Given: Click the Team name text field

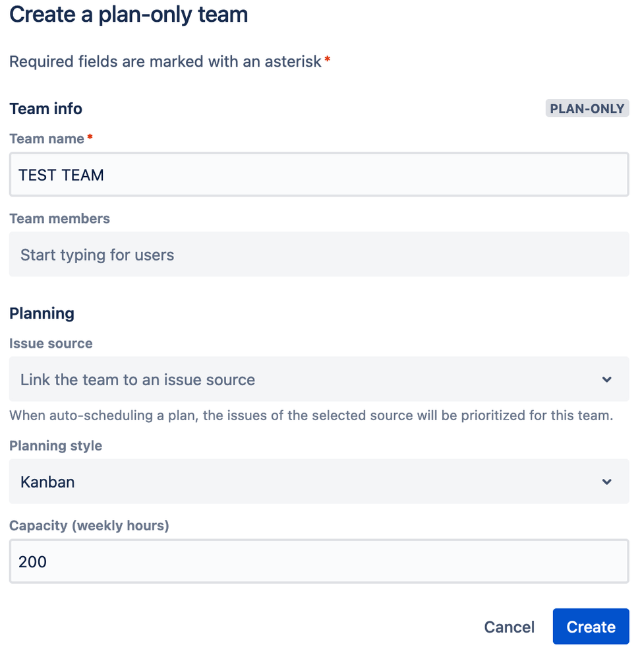Looking at the screenshot, I should coord(319,175).
